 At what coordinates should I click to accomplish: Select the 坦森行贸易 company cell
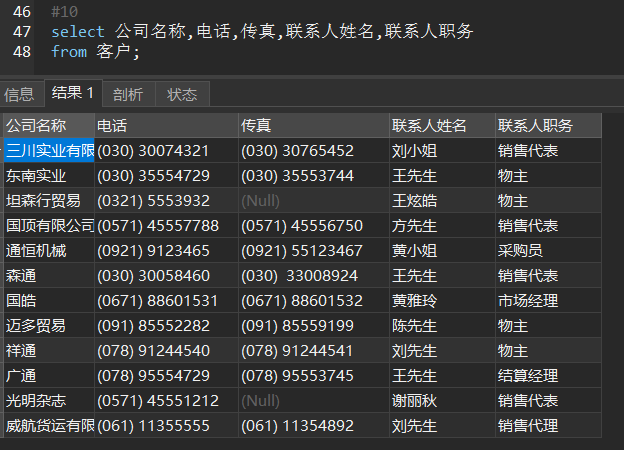point(43,201)
